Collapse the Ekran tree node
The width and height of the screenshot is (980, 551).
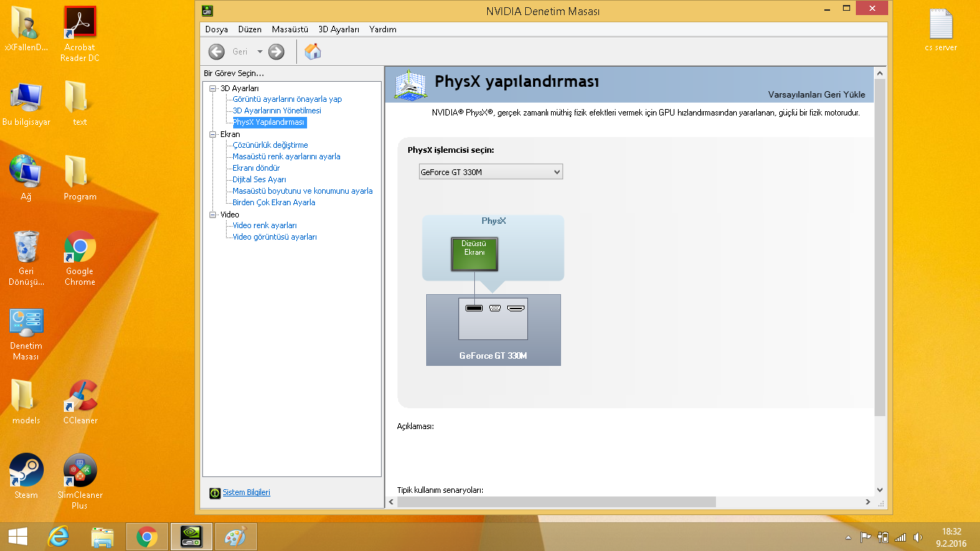(213, 134)
